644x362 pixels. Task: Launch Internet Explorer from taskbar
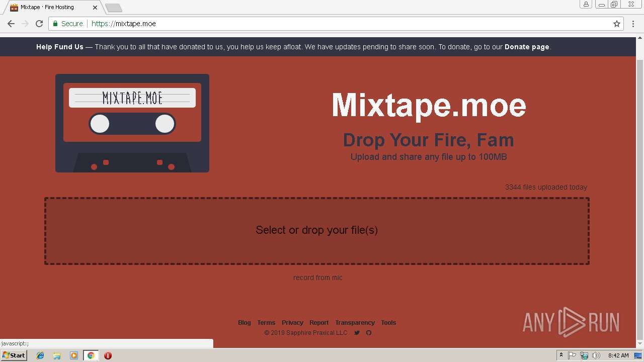tap(40, 355)
